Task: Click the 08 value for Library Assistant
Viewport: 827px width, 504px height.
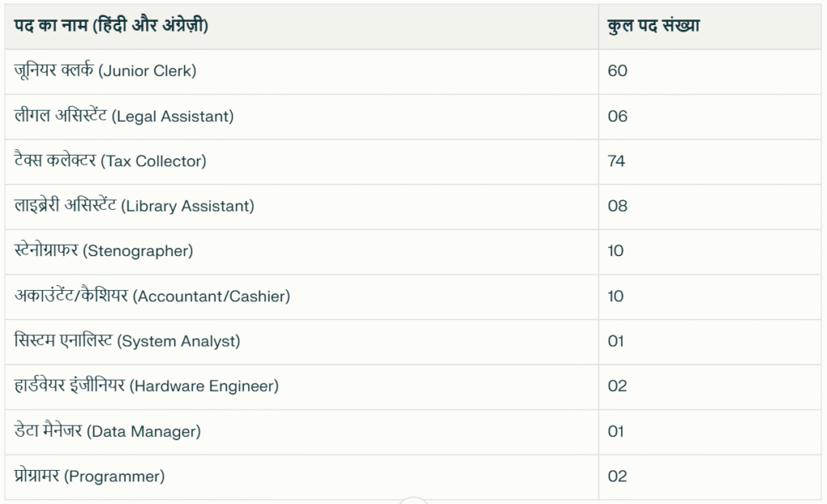Action: (617, 206)
